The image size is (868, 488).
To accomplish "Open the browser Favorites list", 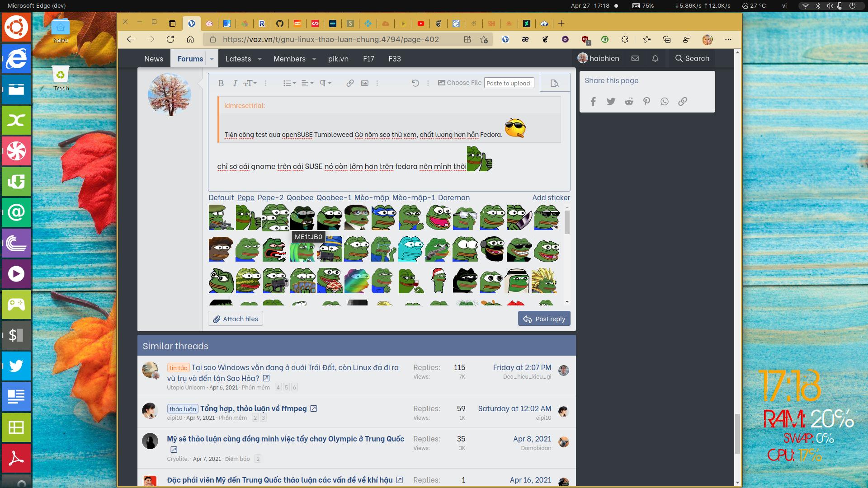I will 646,39.
